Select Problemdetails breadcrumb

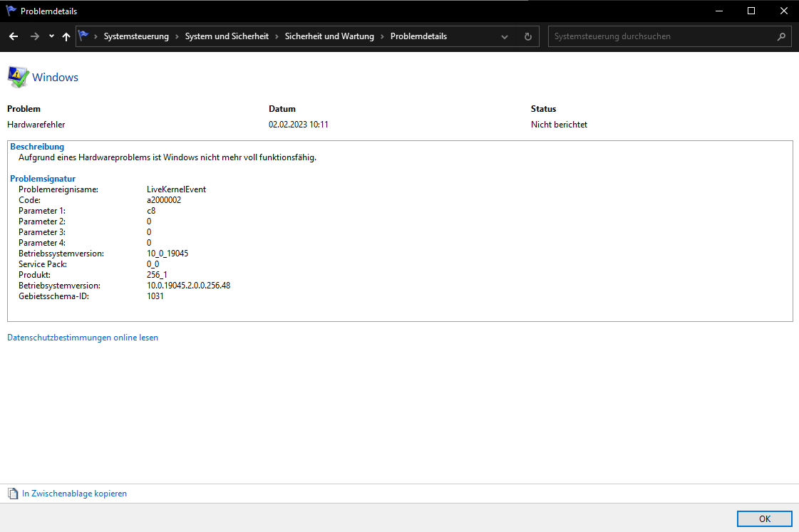pos(418,36)
